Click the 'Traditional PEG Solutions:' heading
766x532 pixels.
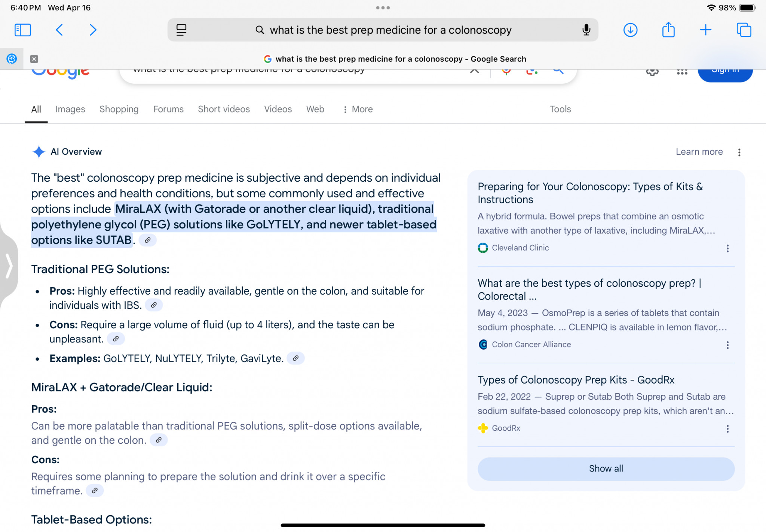100,269
